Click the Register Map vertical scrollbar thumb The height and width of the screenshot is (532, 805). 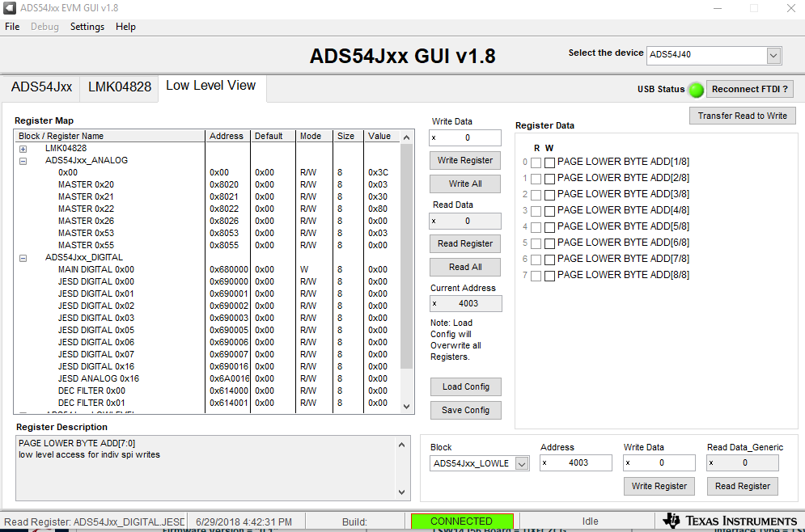406,256
